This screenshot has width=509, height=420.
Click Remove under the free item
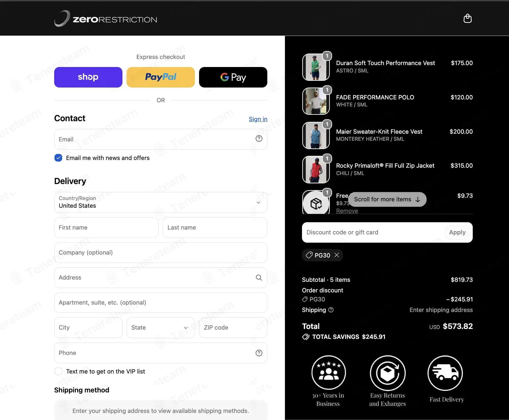click(x=347, y=211)
